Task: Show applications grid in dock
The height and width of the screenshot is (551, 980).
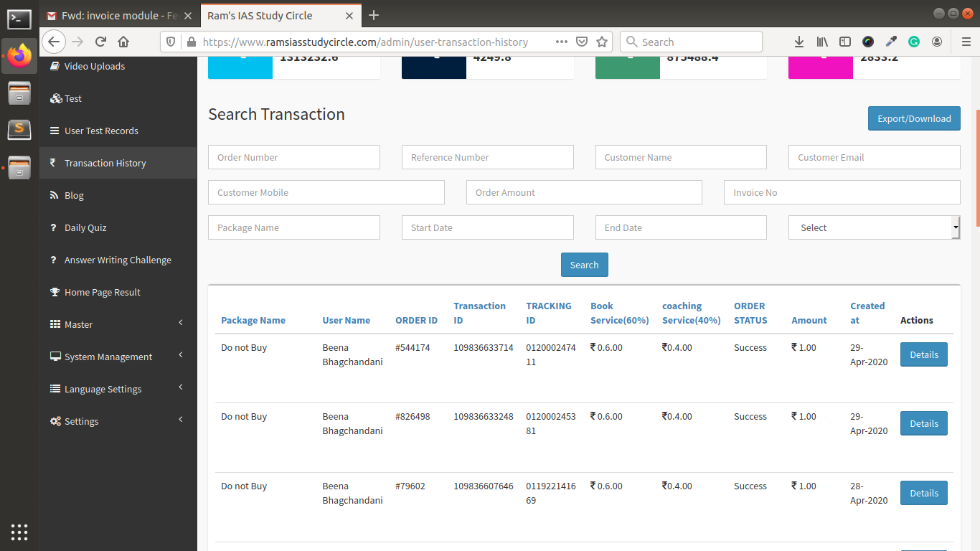Action: point(19,532)
